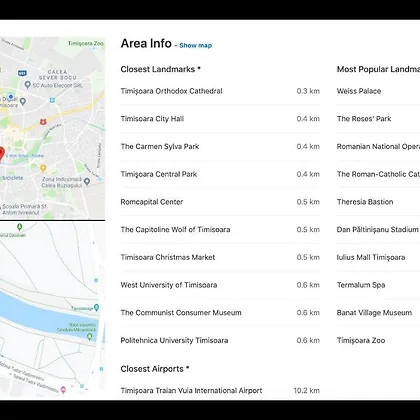Select SC Auto Elecont SRL map marker
This screenshot has width=420, height=420.
click(28, 85)
